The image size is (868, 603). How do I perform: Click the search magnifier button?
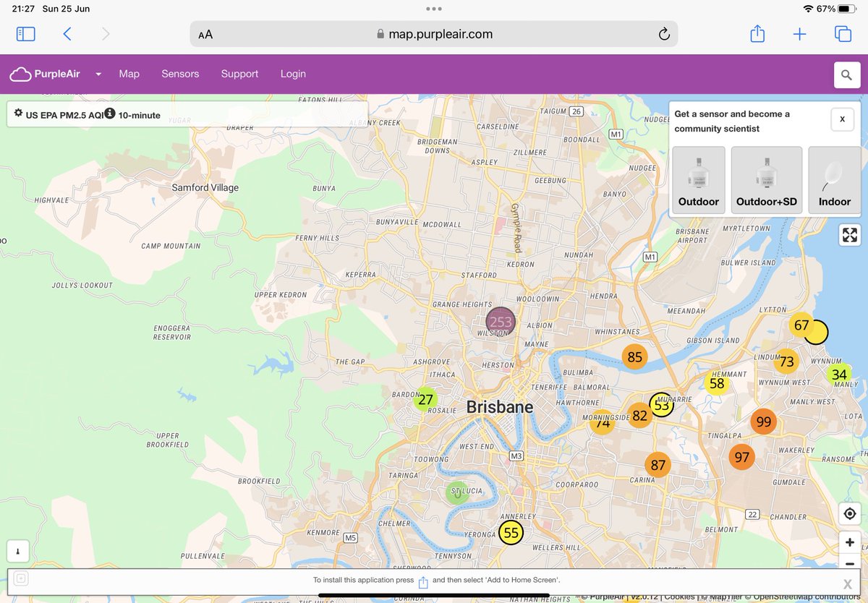tap(847, 74)
